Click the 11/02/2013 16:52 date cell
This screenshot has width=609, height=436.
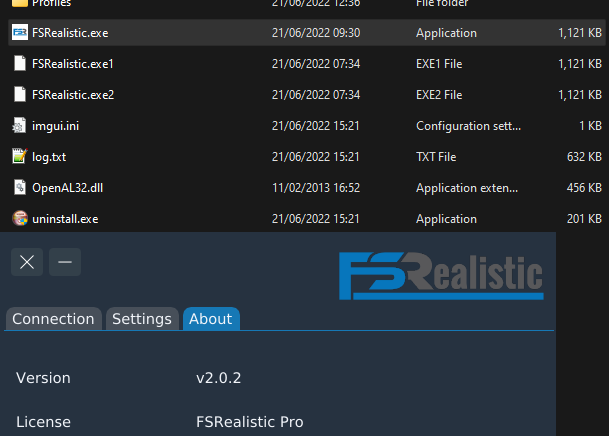(x=316, y=188)
